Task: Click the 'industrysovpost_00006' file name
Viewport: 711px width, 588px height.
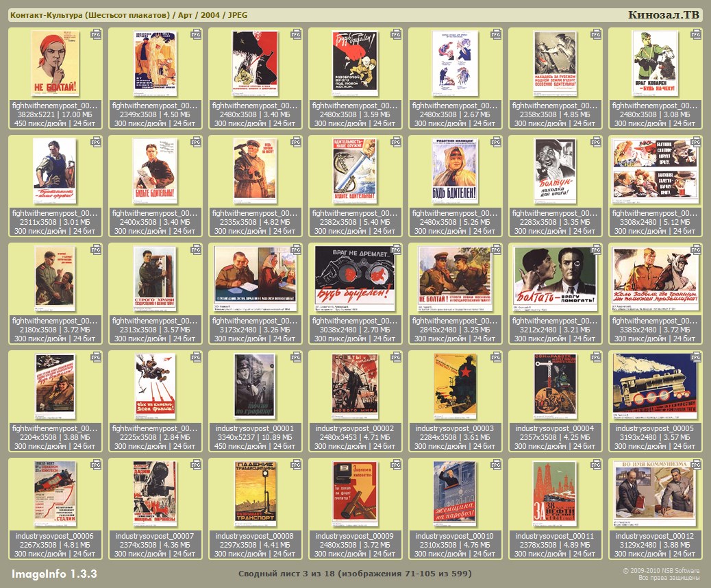Action: click(55, 536)
